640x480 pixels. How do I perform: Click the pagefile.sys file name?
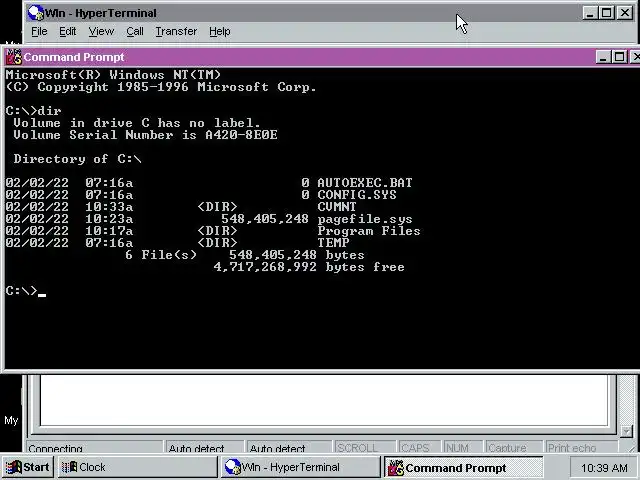point(365,219)
